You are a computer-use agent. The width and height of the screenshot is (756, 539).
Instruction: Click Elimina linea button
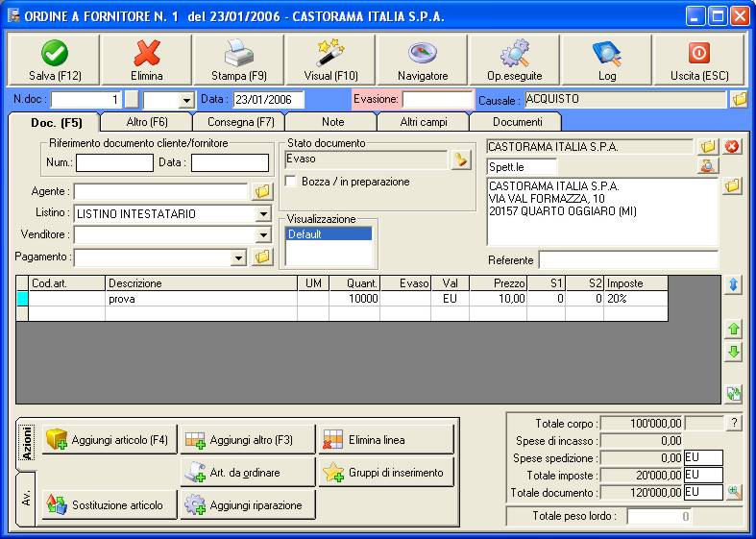click(x=386, y=440)
